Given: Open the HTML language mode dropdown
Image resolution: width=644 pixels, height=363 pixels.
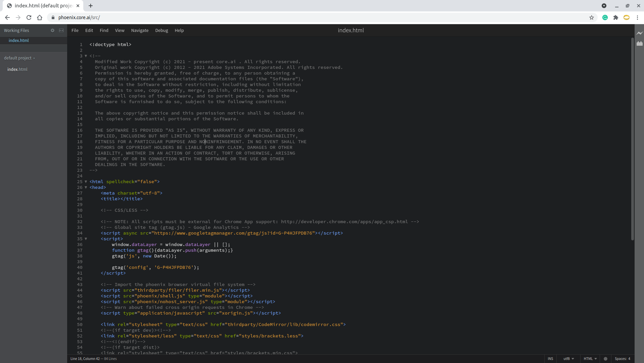Looking at the screenshot, I should click(590, 359).
